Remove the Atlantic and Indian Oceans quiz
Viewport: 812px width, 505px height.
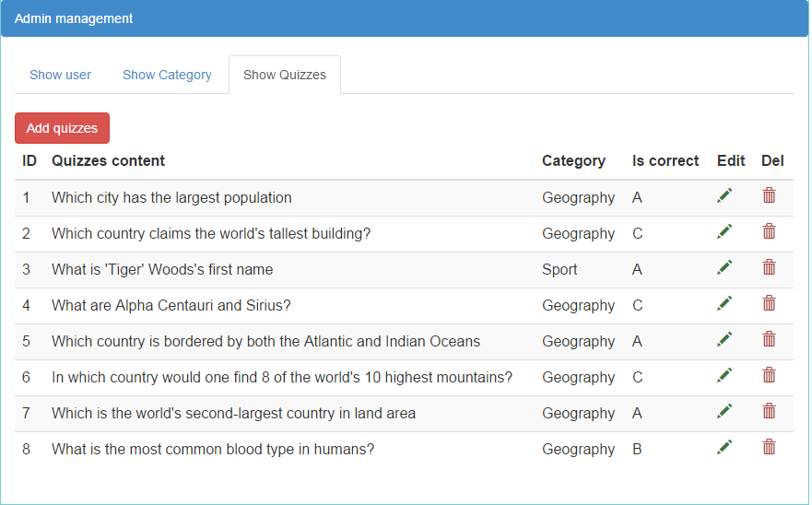(769, 339)
